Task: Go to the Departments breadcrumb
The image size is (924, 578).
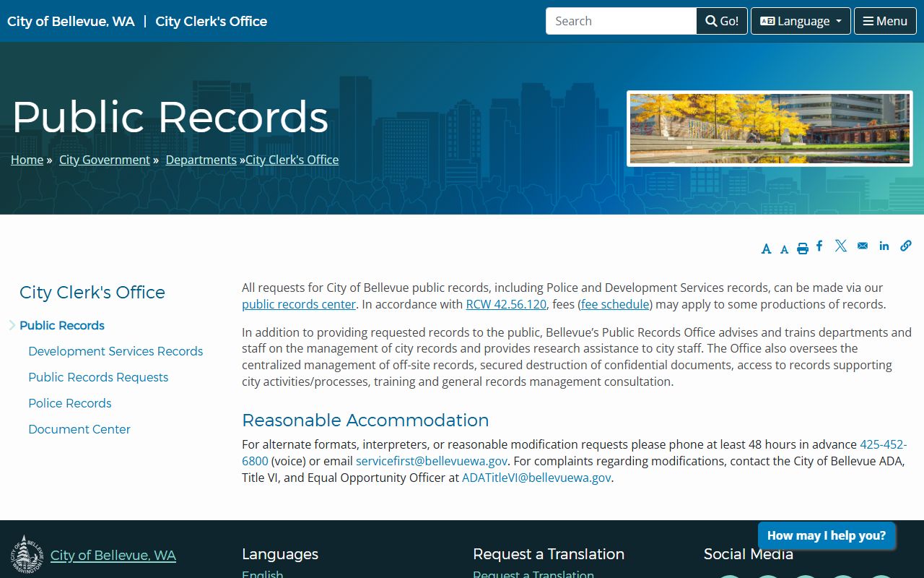Action: [201, 160]
